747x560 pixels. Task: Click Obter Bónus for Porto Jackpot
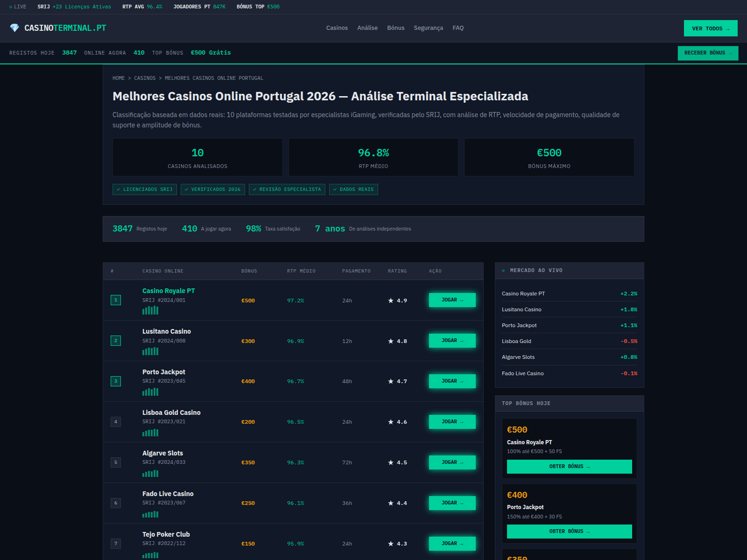click(570, 532)
